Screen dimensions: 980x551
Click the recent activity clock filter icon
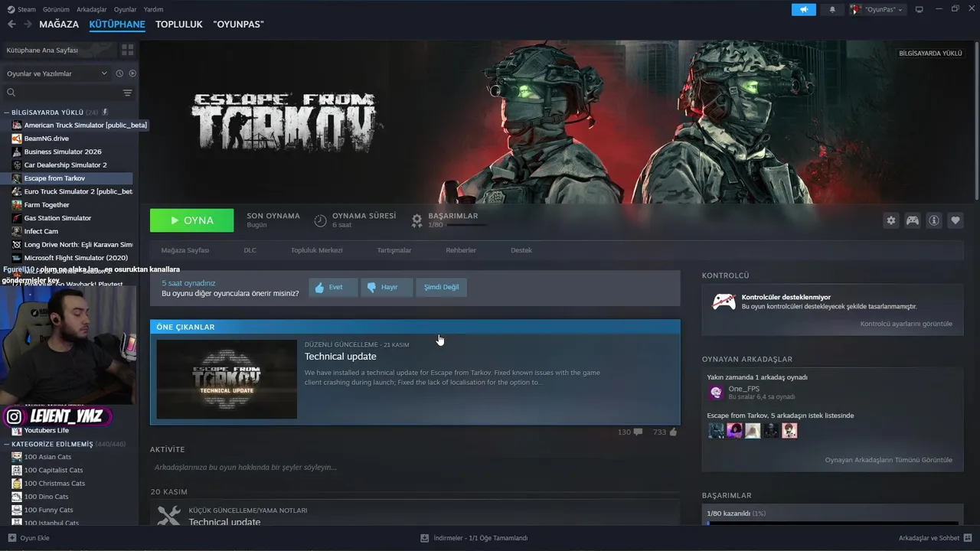point(119,73)
